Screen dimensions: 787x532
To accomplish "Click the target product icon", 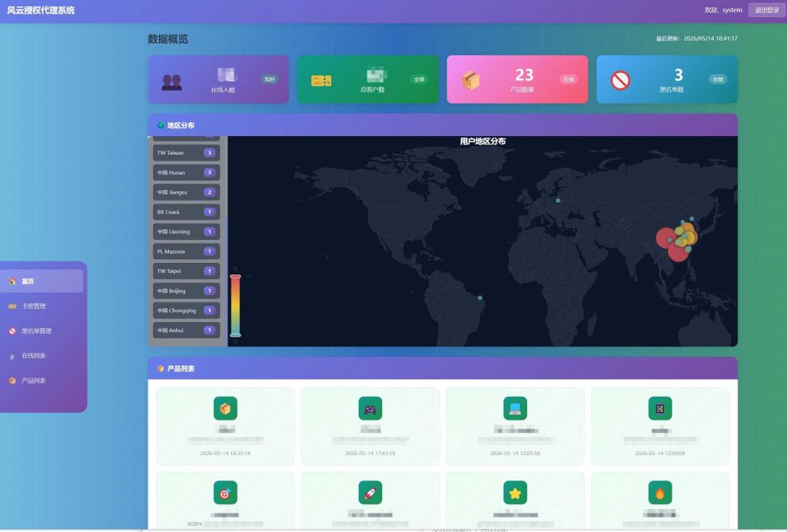I will coord(225,493).
